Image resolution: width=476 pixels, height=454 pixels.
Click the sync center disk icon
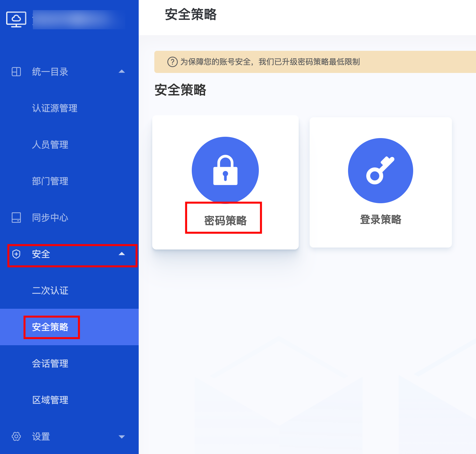point(16,218)
